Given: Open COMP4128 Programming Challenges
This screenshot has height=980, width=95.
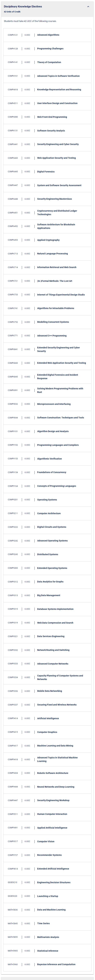Looking at the screenshot, I should tap(47, 49).
